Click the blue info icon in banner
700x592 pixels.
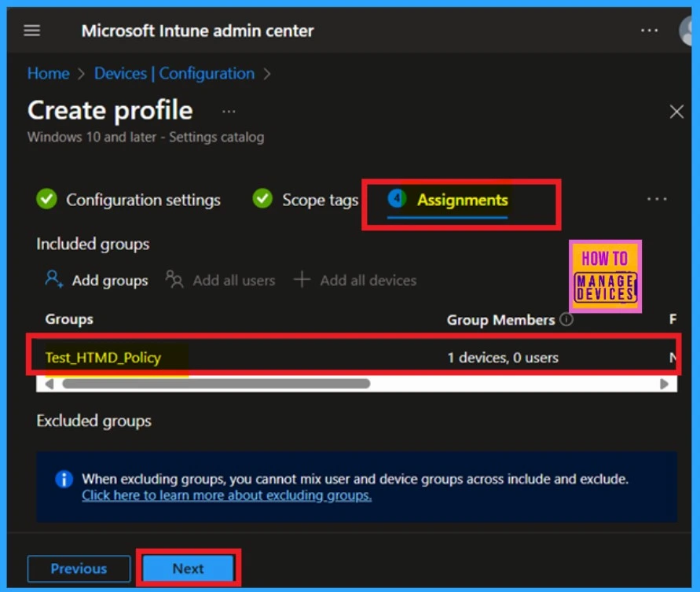pyautogui.click(x=64, y=480)
